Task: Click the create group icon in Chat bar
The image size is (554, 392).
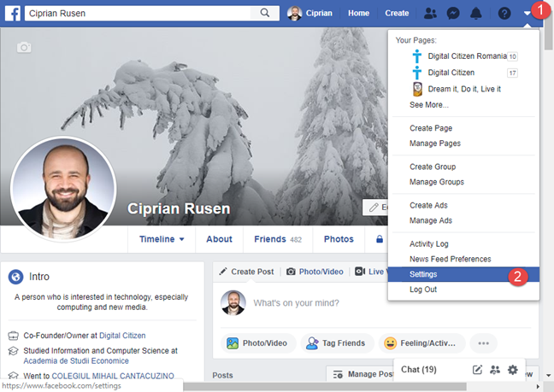Action: [x=495, y=370]
